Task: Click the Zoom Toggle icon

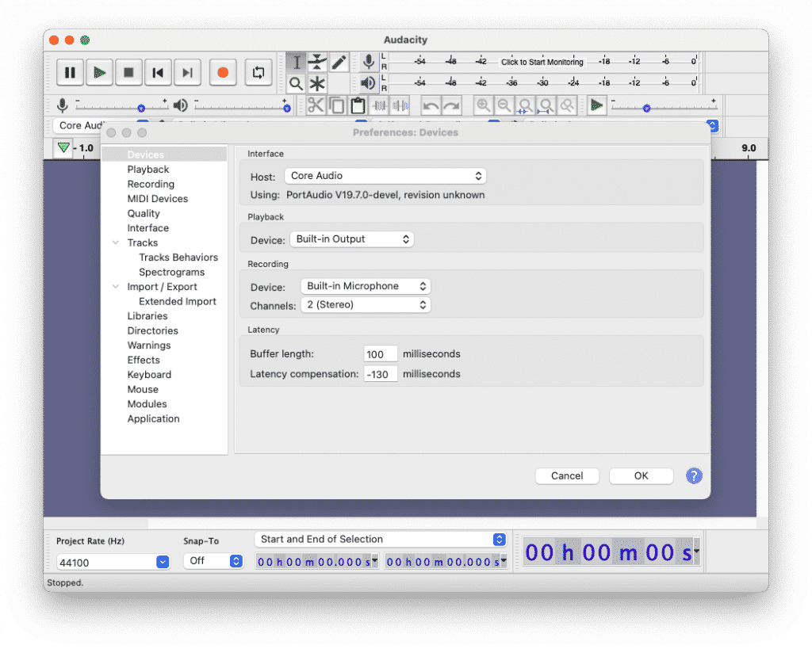Action: pyautogui.click(x=567, y=105)
